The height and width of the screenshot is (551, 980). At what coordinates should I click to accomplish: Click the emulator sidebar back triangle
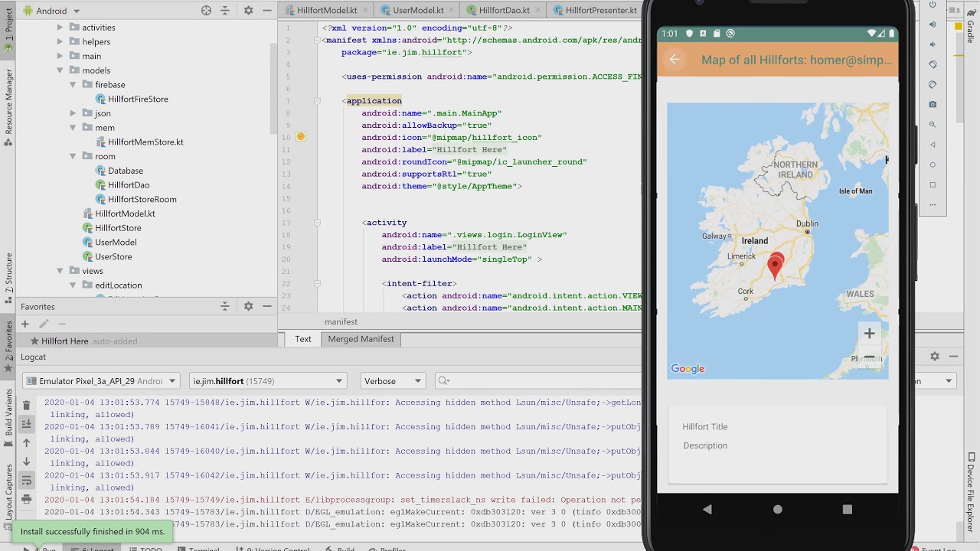933,145
